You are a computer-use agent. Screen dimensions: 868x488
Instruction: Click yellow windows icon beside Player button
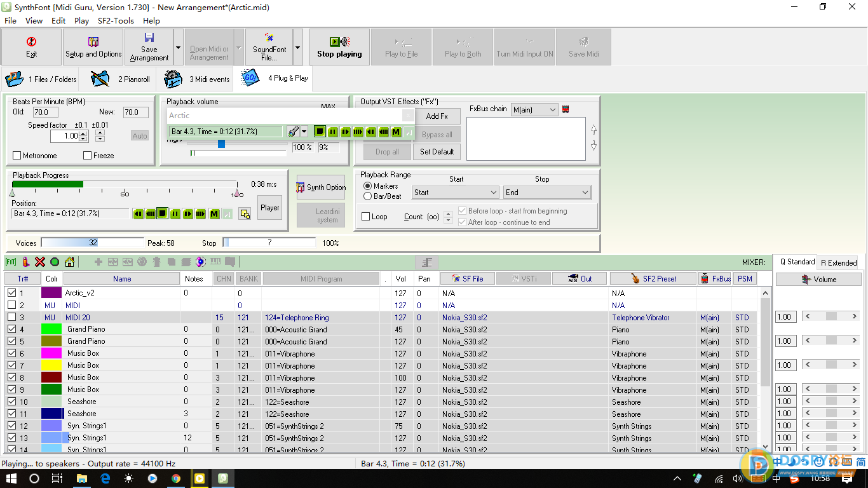[245, 214]
